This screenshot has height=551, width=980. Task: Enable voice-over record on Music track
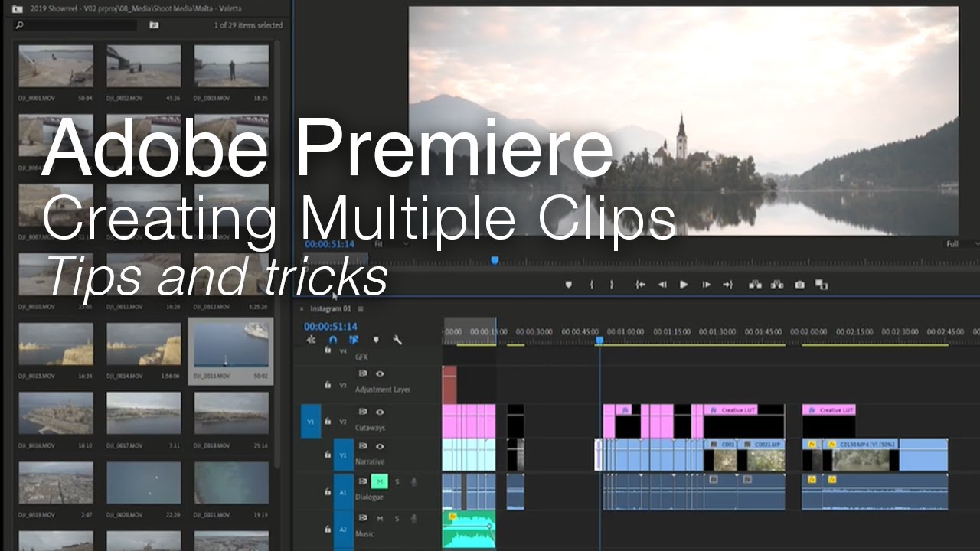pos(413,519)
